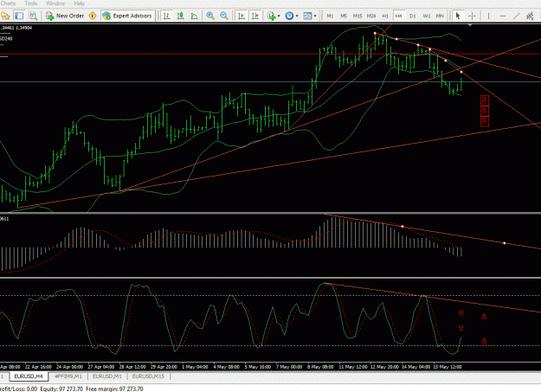
Task: Toggle chart shift from right border
Action: 255,16
